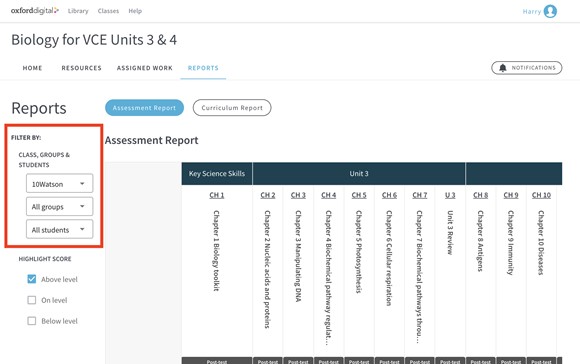Click Unit 3 Review label
This screenshot has width=580, height=364.
[450, 233]
